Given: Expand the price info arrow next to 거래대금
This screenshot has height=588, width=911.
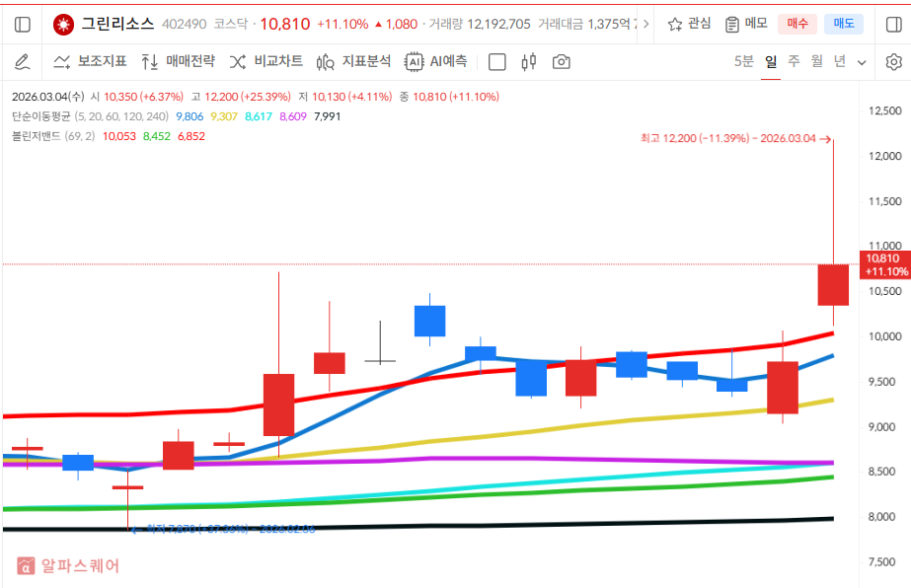Looking at the screenshot, I should 645,24.
